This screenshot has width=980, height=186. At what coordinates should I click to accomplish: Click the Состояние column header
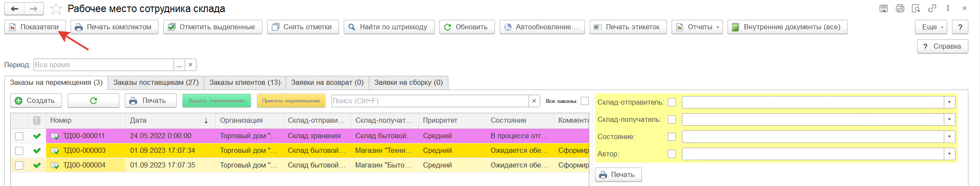pyautogui.click(x=520, y=121)
